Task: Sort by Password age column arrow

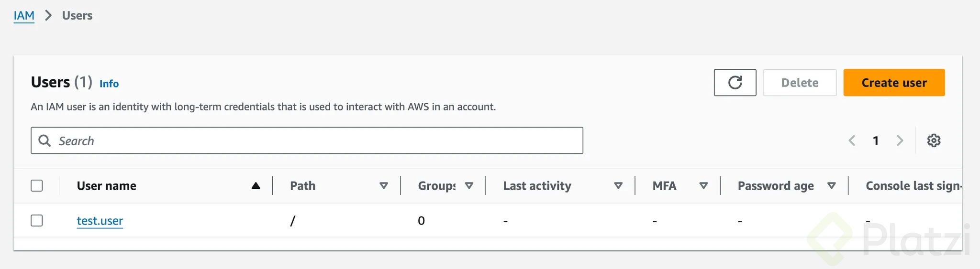Action: pyautogui.click(x=832, y=186)
